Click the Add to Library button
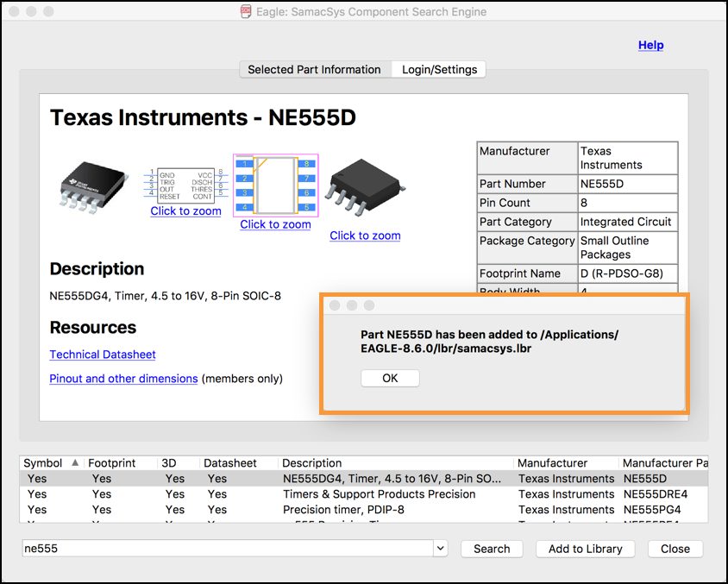728x584 pixels. pos(585,549)
